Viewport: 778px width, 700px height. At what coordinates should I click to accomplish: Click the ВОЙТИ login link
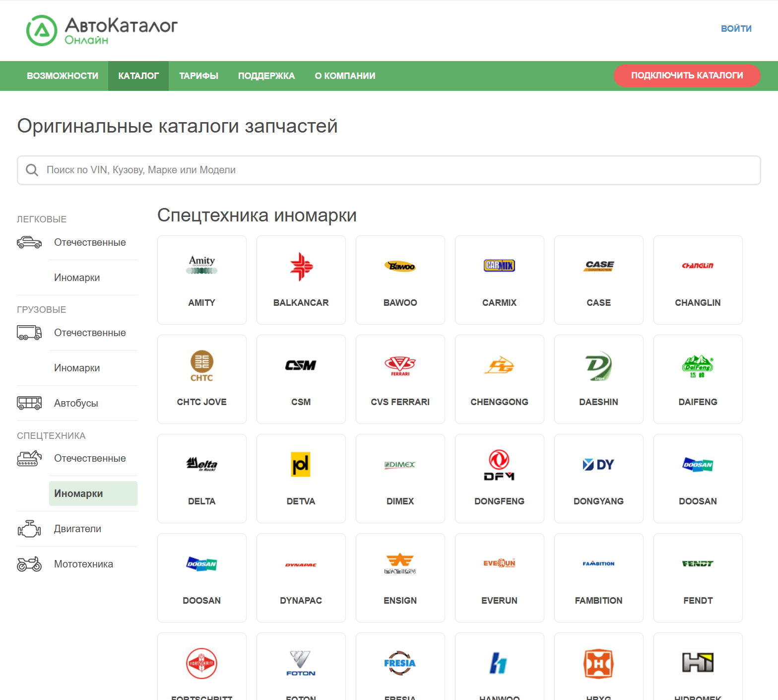click(736, 29)
